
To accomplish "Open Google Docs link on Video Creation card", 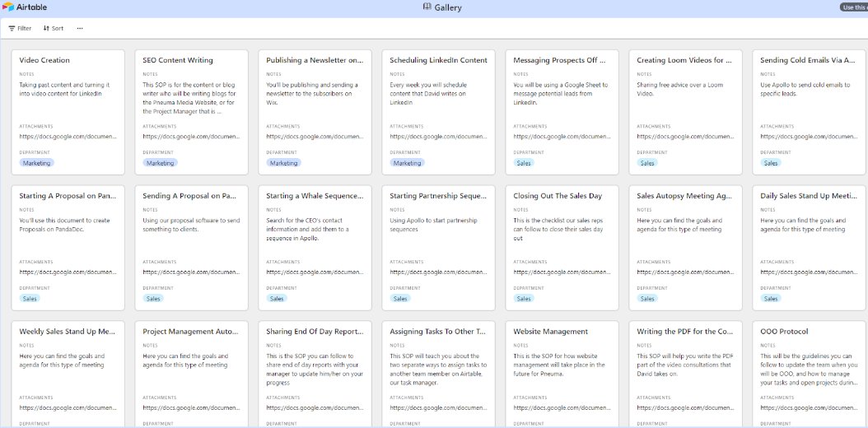I will (x=68, y=137).
